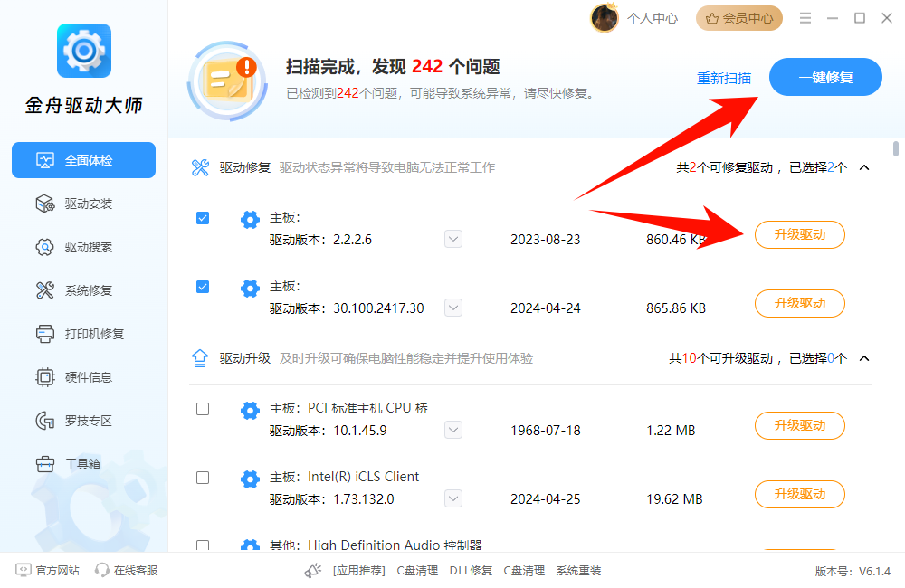Click the 工具箱 sidebar entry
Viewport: 905px width, 588px height.
click(x=83, y=464)
